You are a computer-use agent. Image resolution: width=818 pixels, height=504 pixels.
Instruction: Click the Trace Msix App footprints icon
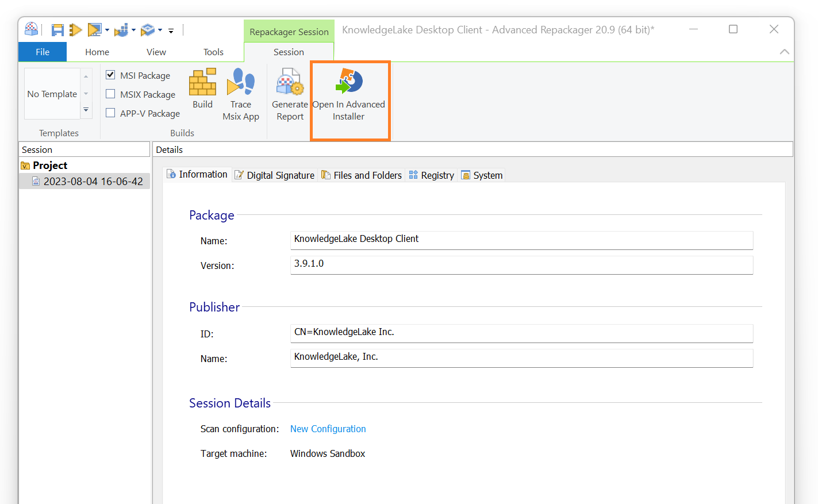[x=241, y=82]
